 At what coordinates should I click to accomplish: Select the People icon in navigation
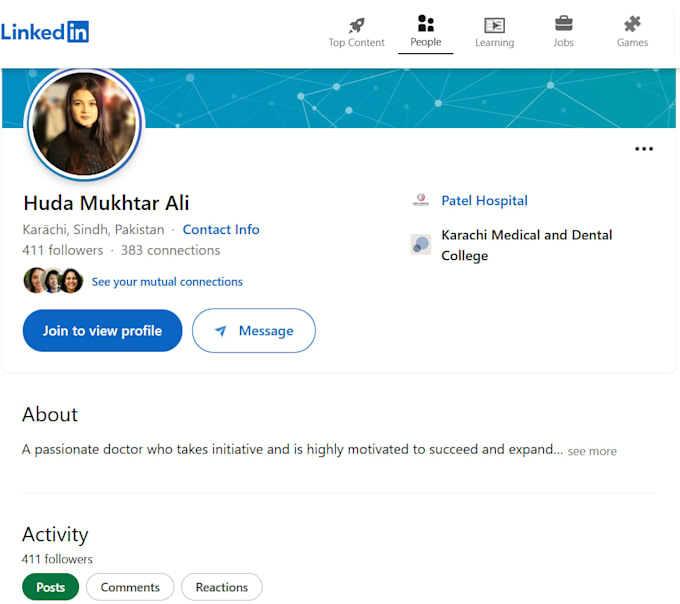point(425,23)
